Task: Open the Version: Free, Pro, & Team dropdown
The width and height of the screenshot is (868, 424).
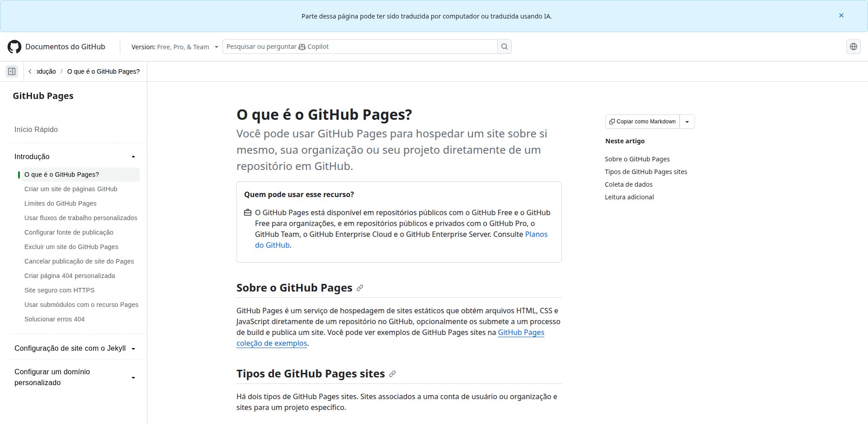Action: [x=175, y=47]
